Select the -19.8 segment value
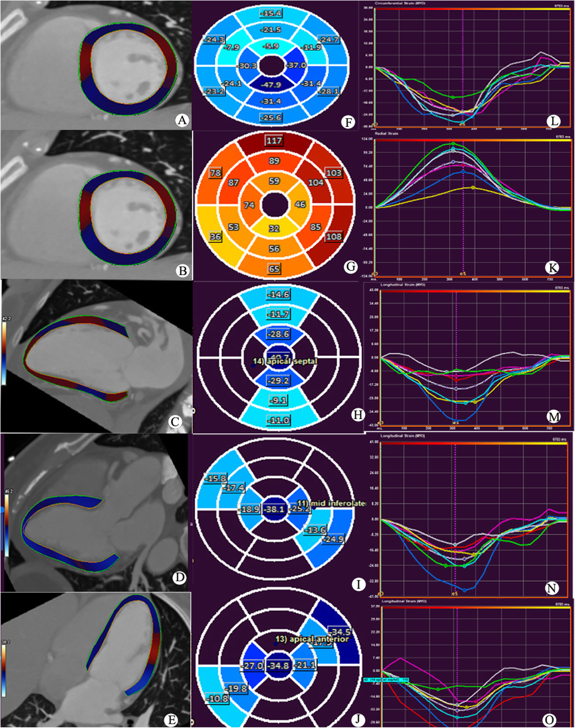This screenshot has height=728, width=575. click(x=236, y=688)
